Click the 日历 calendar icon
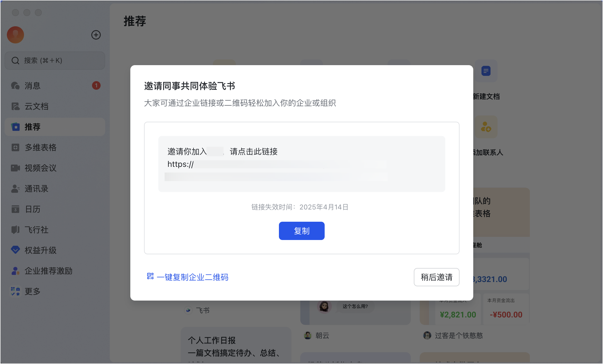 pos(15,209)
